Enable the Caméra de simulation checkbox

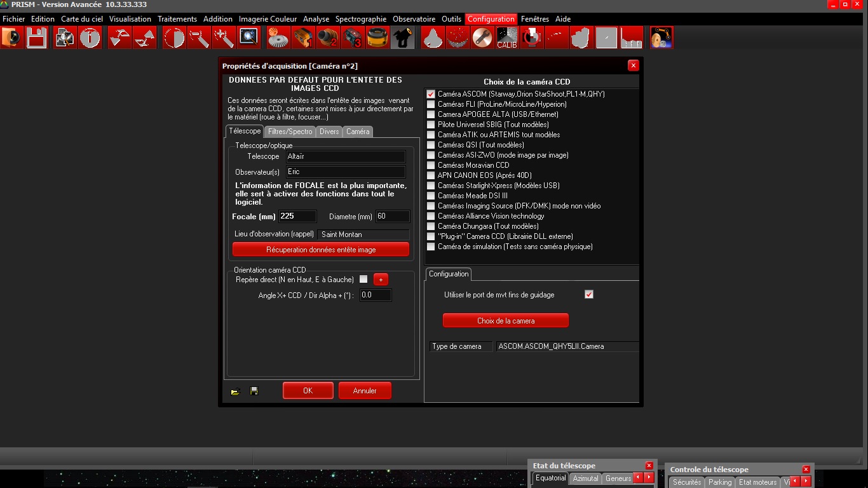pyautogui.click(x=431, y=247)
